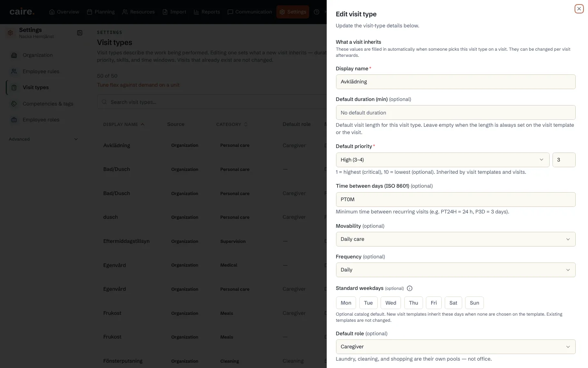
Task: Expand the Advanced sidebar section
Action: point(43,139)
